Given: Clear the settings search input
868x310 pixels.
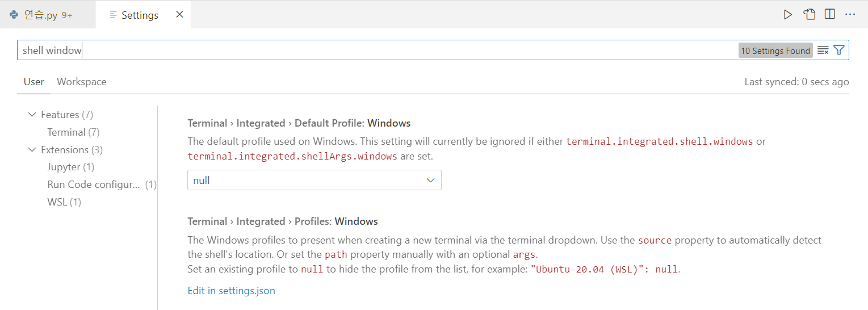Looking at the screenshot, I should 823,51.
